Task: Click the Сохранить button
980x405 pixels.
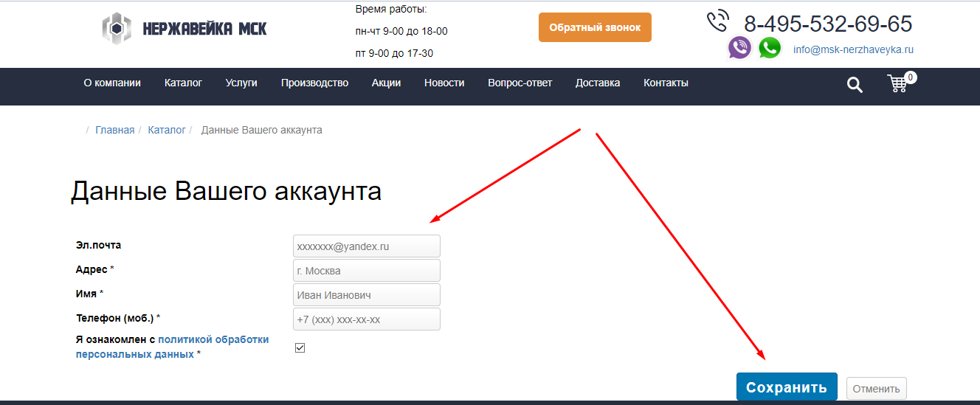Action: (x=787, y=387)
